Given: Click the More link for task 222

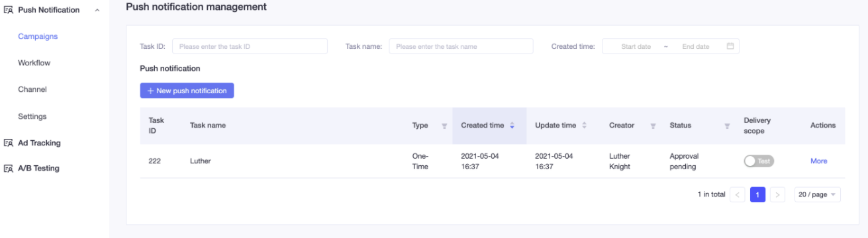Looking at the screenshot, I should point(819,161).
